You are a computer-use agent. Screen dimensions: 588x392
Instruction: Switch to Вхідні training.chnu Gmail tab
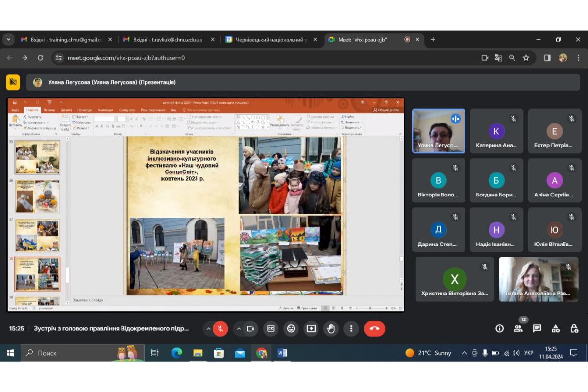[66, 40]
